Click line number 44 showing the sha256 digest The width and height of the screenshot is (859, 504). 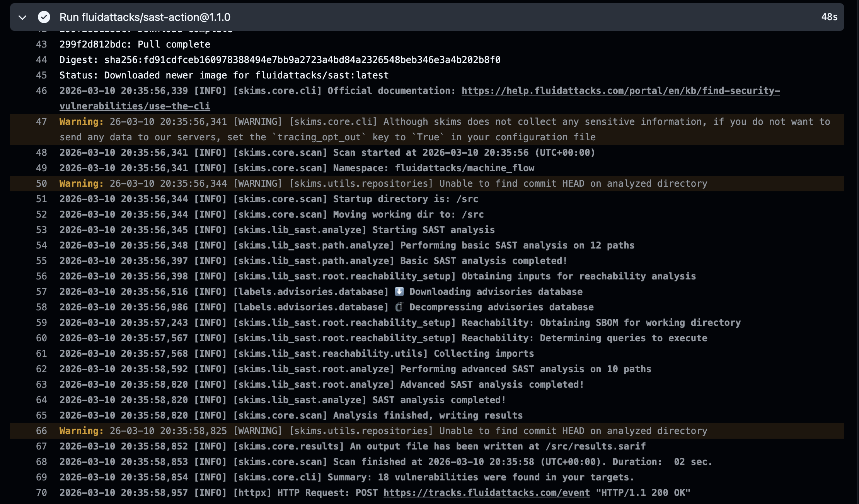[x=41, y=60]
